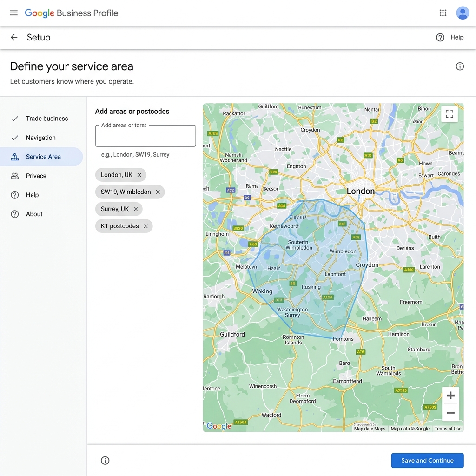Open the Google apps grid

(443, 13)
